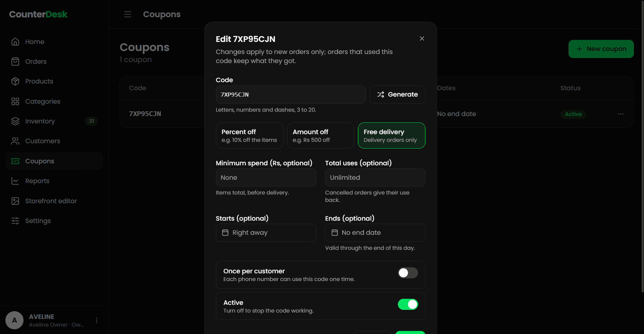
Task: Open Customers in the sidebar
Action: tap(54, 141)
